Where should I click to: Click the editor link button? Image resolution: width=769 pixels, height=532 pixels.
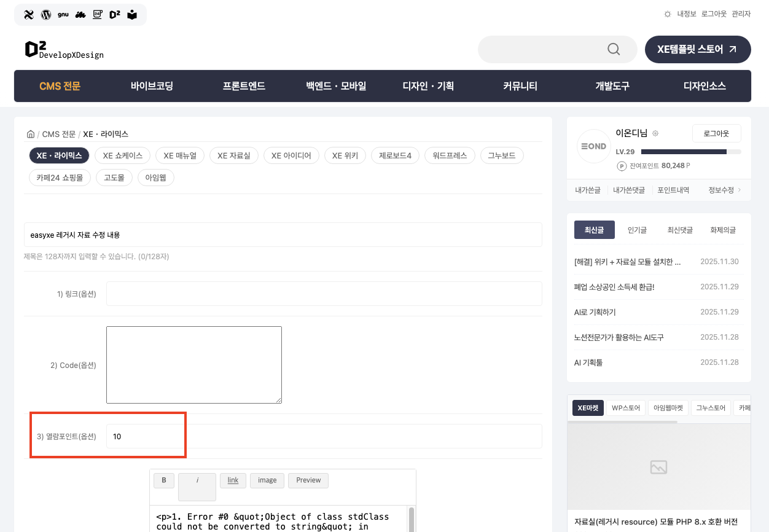[233, 480]
